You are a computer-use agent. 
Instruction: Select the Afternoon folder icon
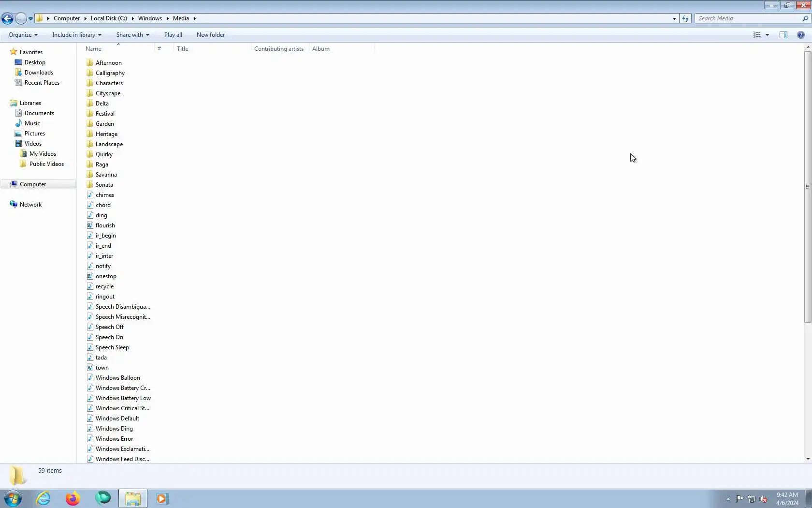(x=90, y=63)
